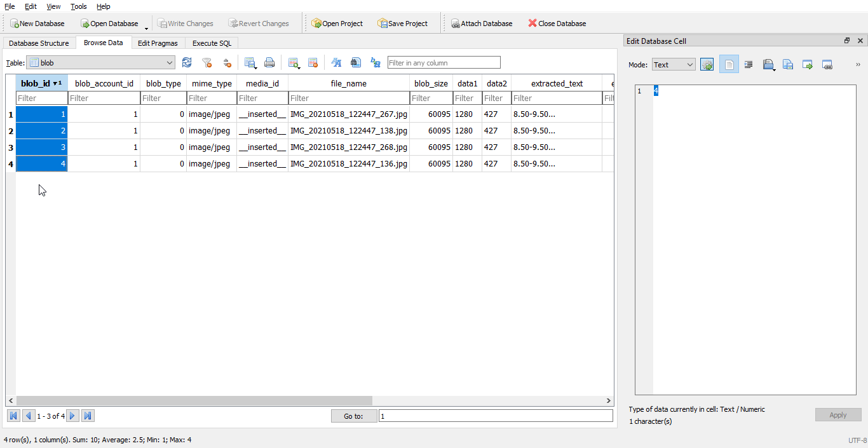
Task: Click Attach Database in toolbar
Action: (481, 24)
